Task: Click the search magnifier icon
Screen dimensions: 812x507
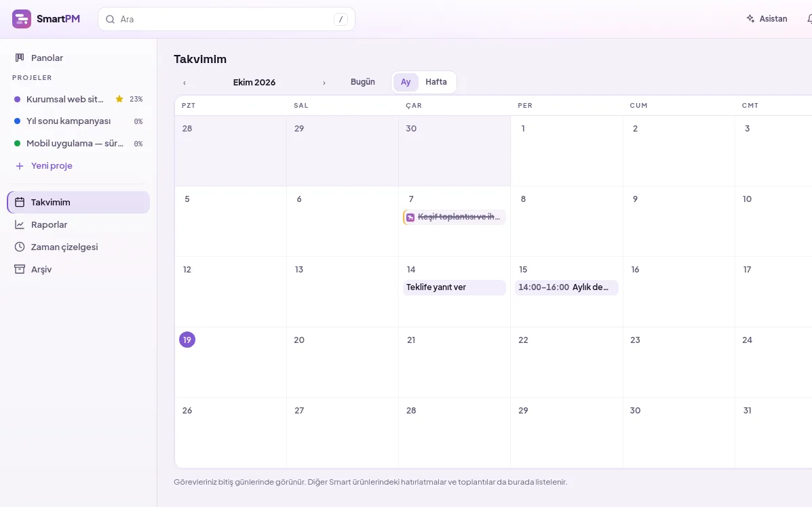Action: (x=111, y=19)
